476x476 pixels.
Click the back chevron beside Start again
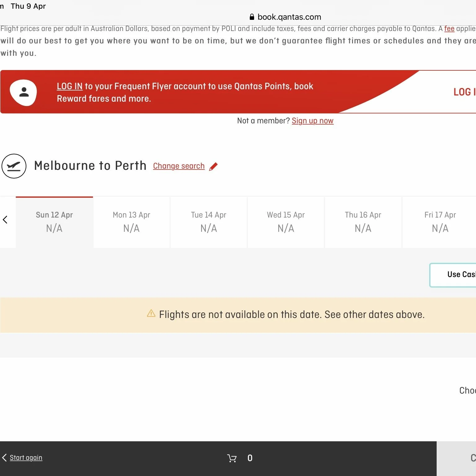(x=4, y=458)
